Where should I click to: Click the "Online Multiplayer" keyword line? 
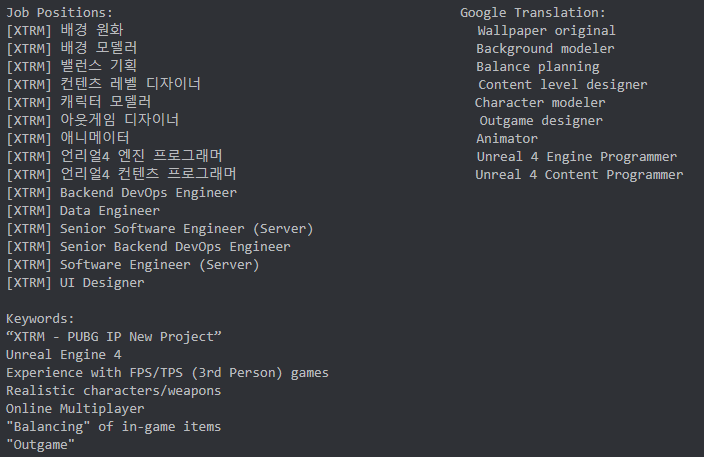[x=75, y=408]
